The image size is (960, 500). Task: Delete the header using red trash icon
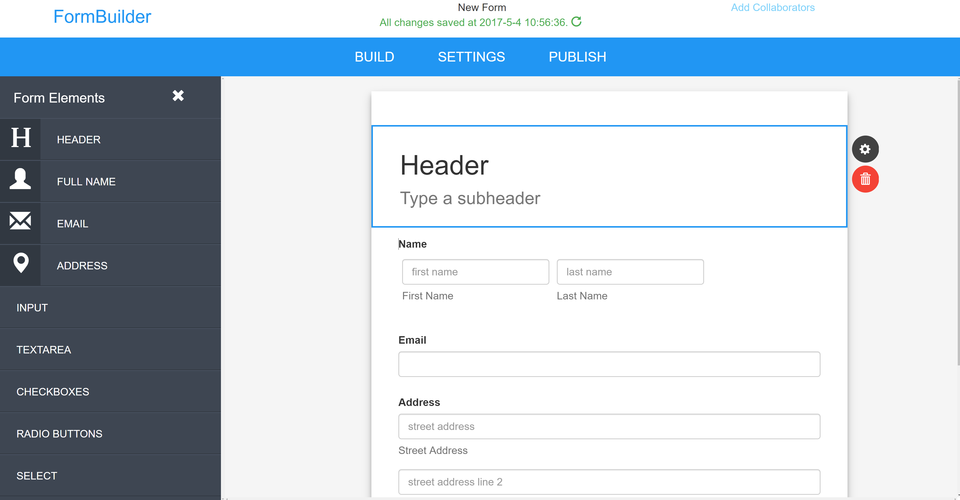865,179
